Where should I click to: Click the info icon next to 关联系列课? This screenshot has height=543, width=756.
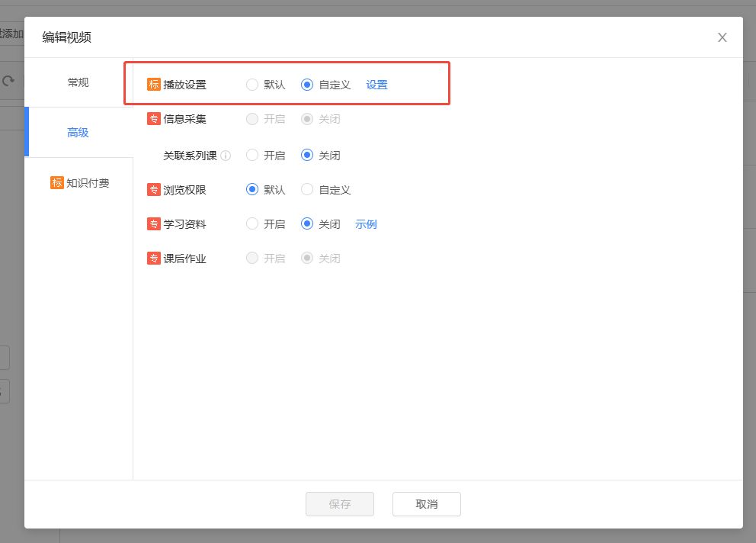pos(226,156)
